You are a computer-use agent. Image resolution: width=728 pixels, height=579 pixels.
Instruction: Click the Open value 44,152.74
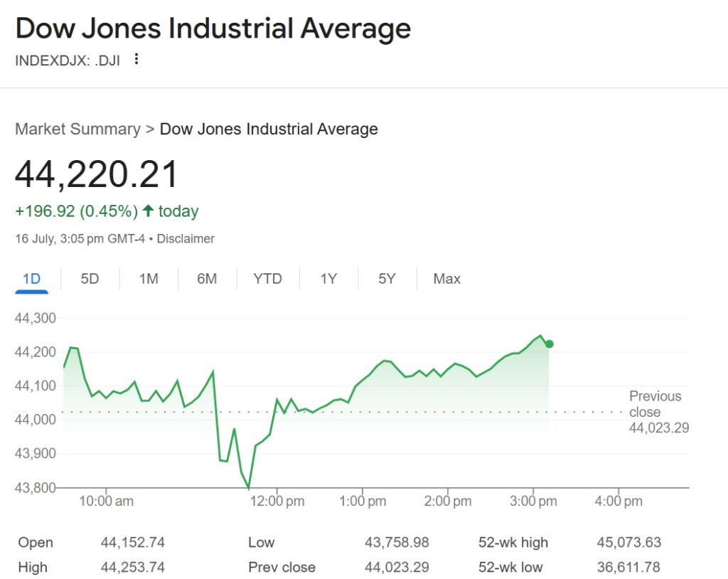[x=132, y=543]
